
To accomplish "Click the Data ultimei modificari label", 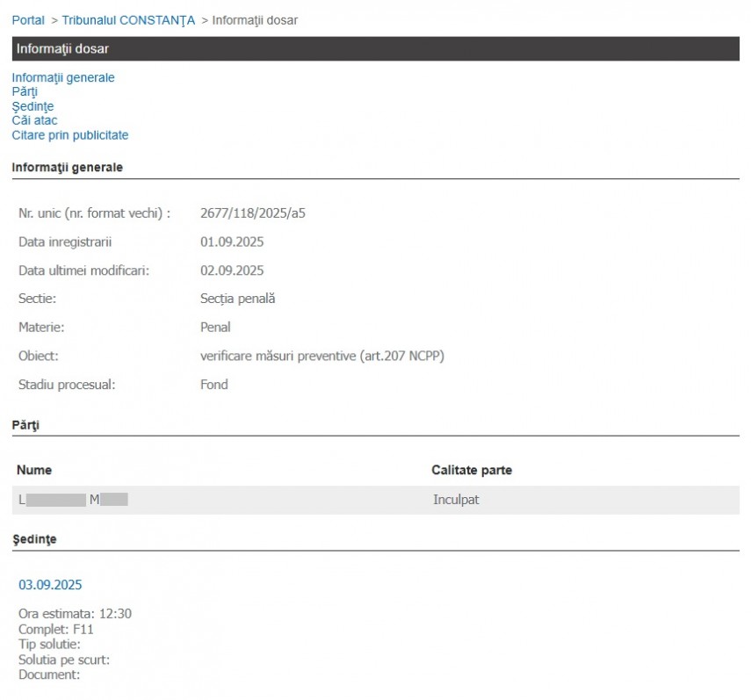I will coord(83,271).
